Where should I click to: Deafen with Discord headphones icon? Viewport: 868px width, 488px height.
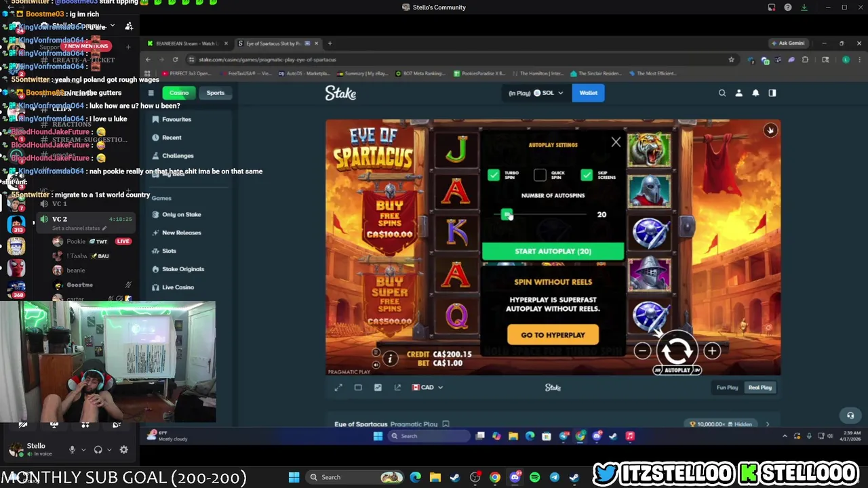98,449
